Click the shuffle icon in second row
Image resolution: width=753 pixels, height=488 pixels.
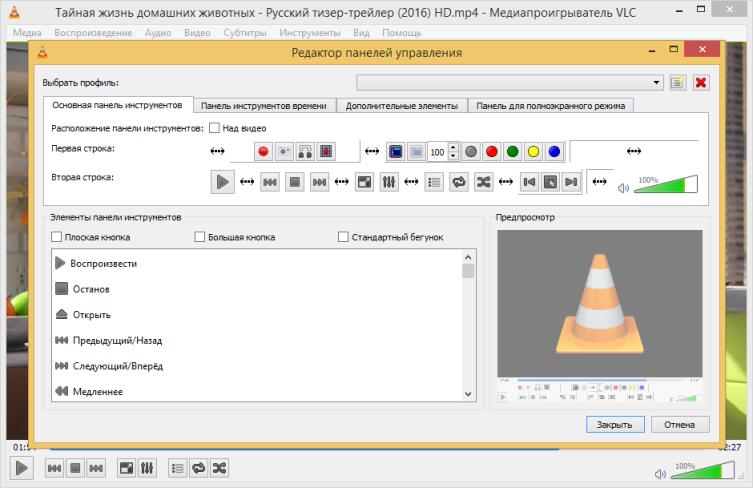(483, 182)
